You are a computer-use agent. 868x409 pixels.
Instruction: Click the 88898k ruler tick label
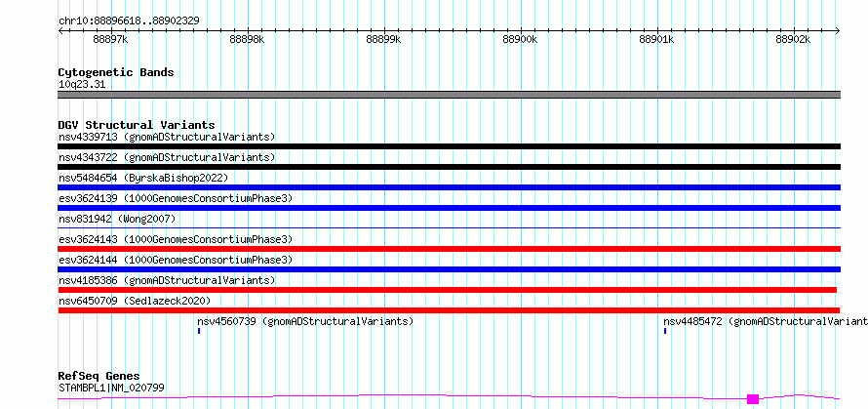point(247,39)
